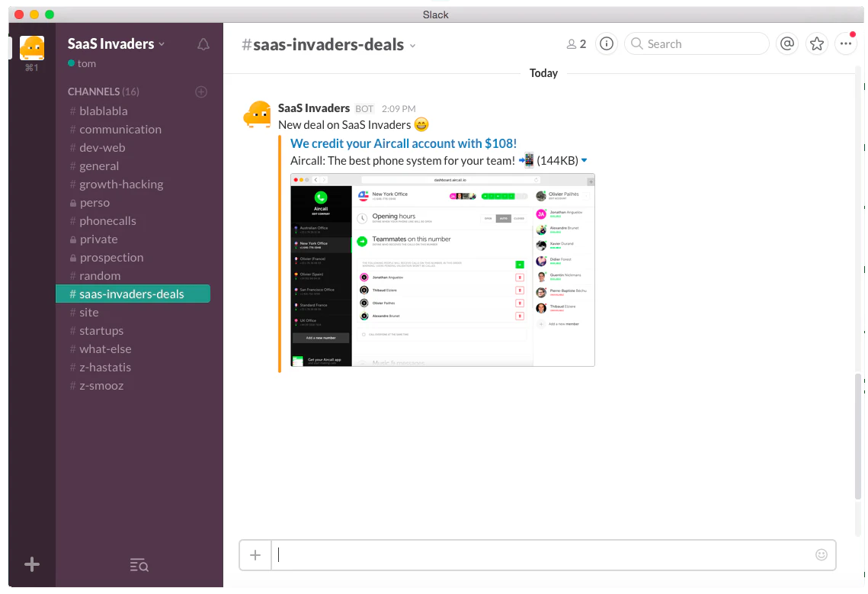Switch to the startups channel
This screenshot has height=594, width=868.
[101, 330]
